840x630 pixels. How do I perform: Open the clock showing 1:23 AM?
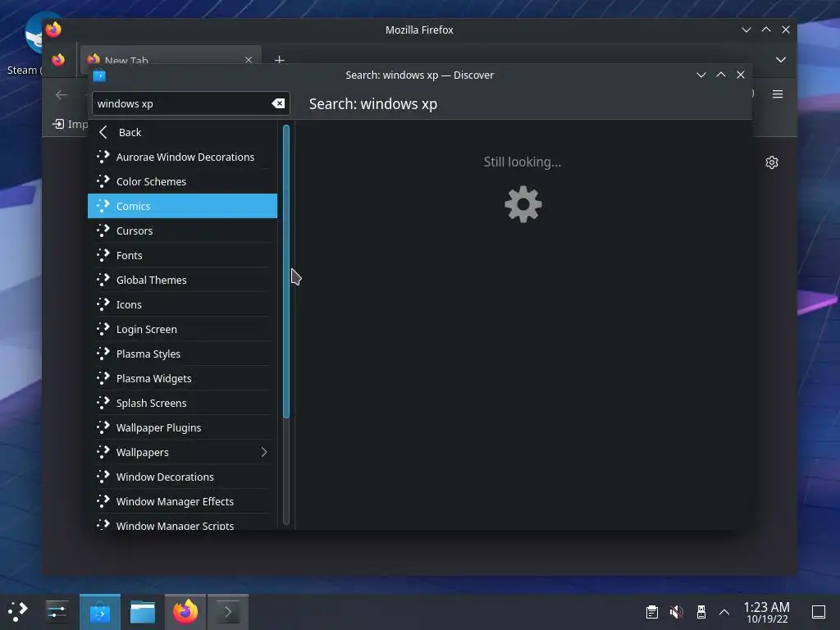[767, 612]
